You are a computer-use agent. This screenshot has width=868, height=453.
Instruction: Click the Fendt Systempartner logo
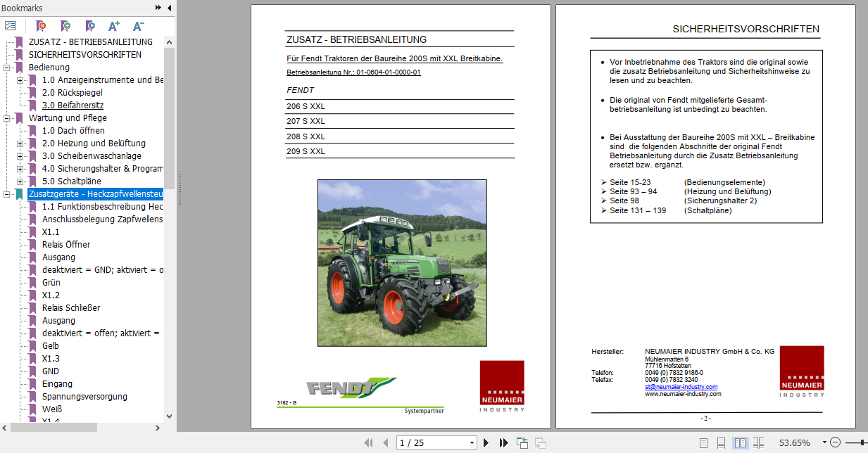click(351, 388)
